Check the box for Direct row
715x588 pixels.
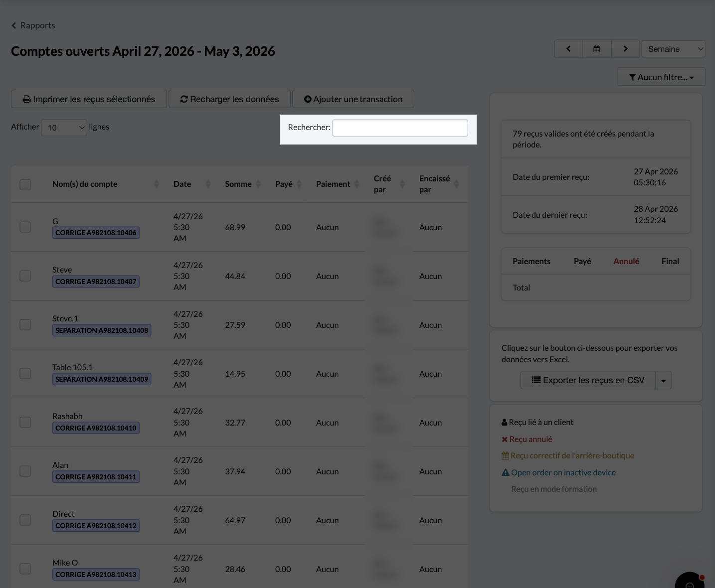point(25,520)
